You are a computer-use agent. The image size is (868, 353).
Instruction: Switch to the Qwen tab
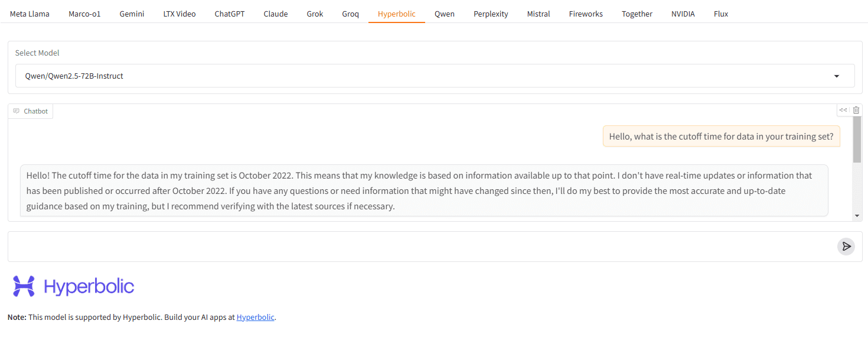click(445, 14)
